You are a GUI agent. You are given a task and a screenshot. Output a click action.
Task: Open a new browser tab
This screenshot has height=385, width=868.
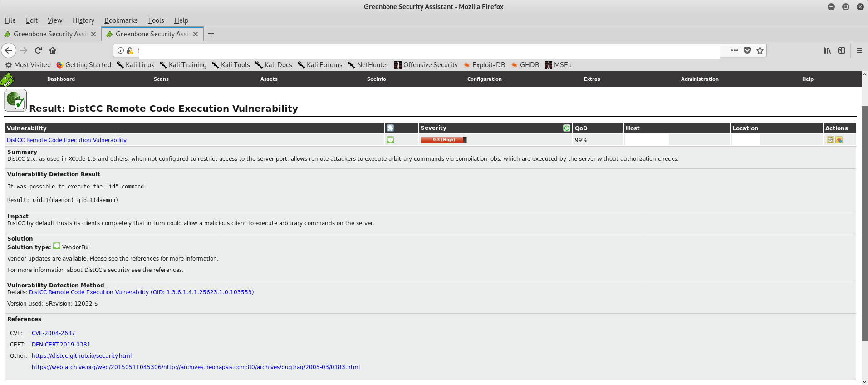(x=211, y=34)
